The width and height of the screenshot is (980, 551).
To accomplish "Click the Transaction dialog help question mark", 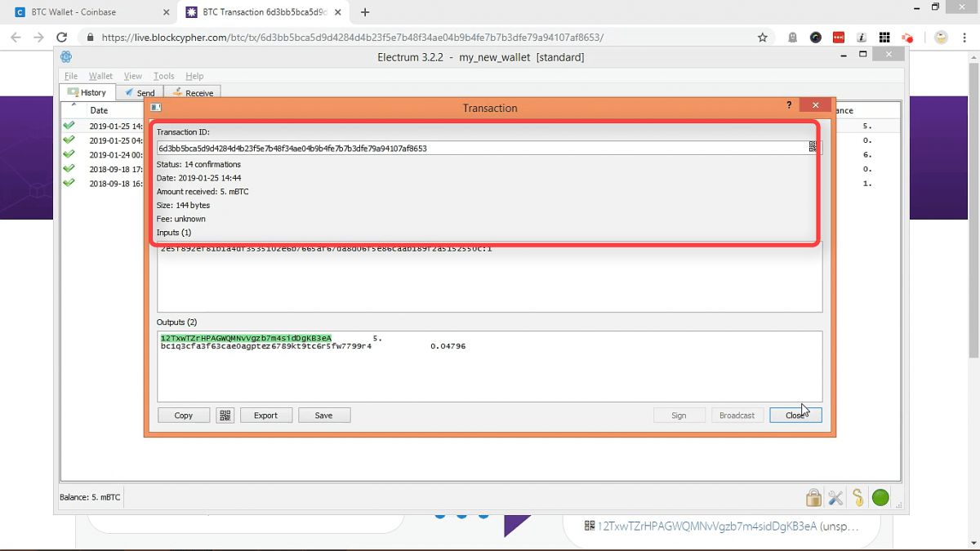I will (789, 106).
